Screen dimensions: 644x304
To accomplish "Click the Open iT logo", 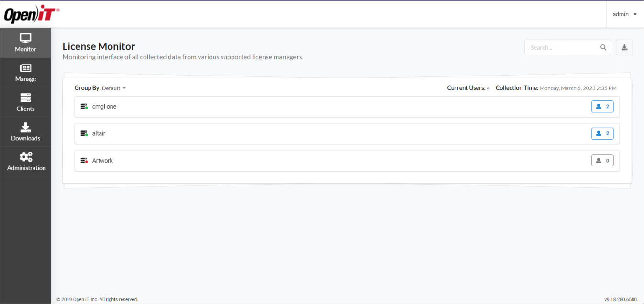I will point(32,15).
